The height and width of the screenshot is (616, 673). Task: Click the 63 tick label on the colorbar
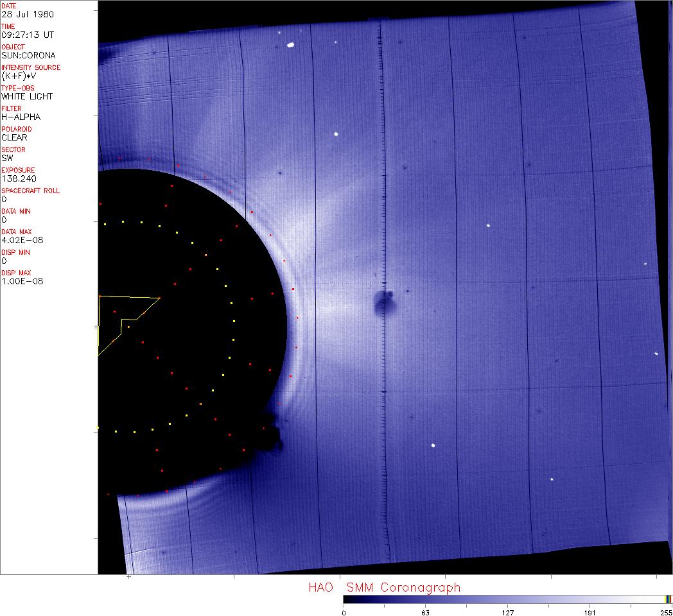(x=425, y=612)
